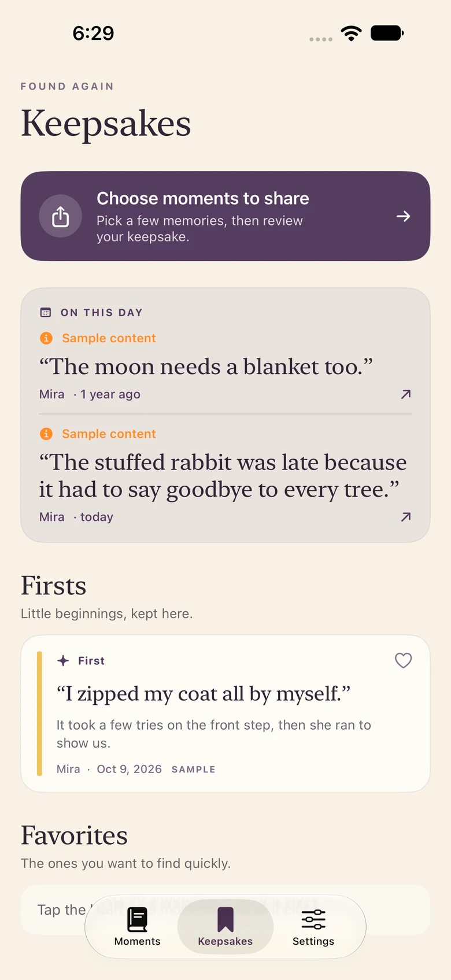Tap the Favorites section heading

pyautogui.click(x=74, y=835)
